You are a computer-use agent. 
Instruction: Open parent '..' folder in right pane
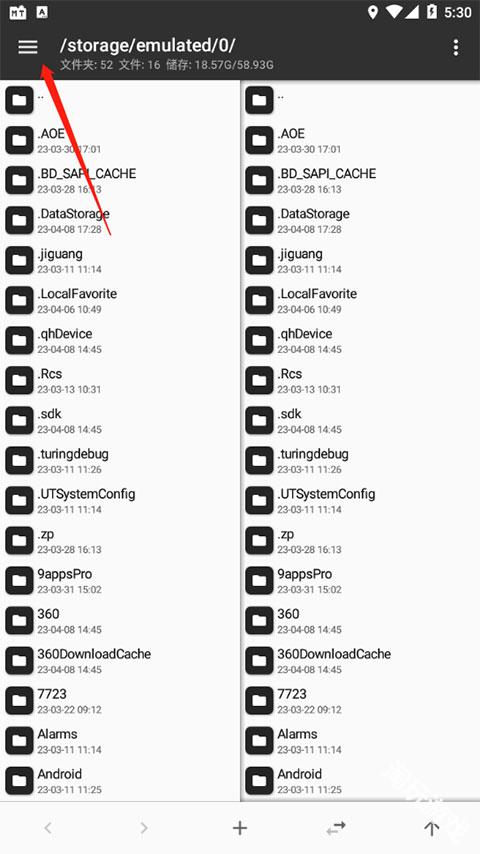360,100
